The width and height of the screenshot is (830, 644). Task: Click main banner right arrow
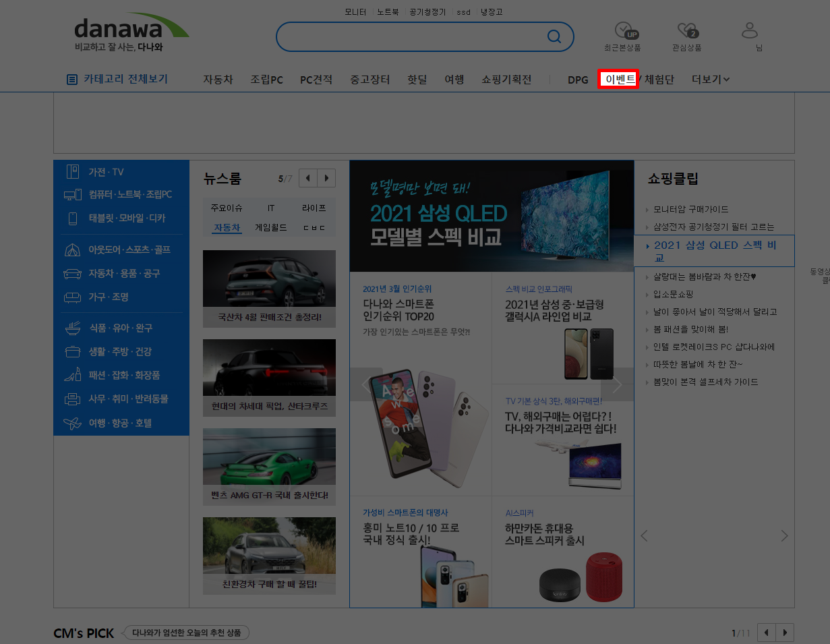coord(617,384)
